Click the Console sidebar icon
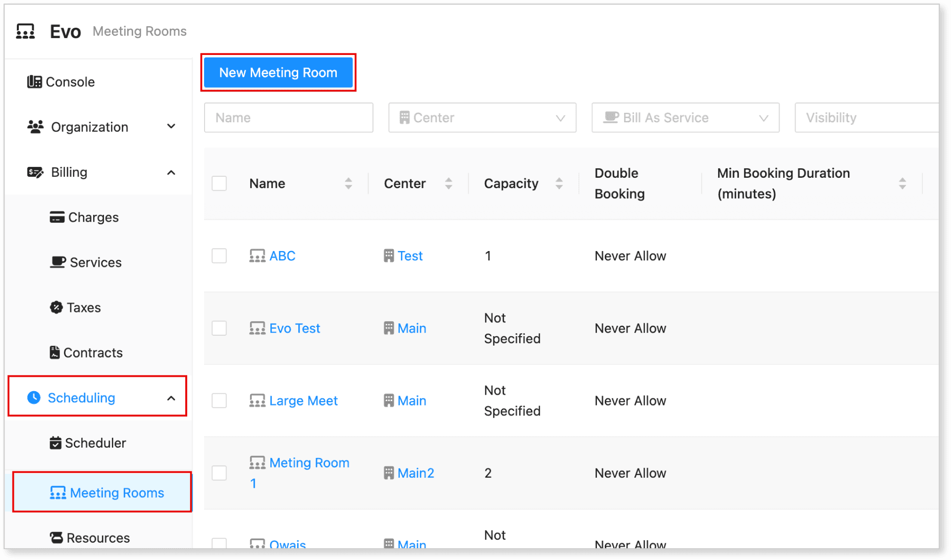 click(34, 82)
